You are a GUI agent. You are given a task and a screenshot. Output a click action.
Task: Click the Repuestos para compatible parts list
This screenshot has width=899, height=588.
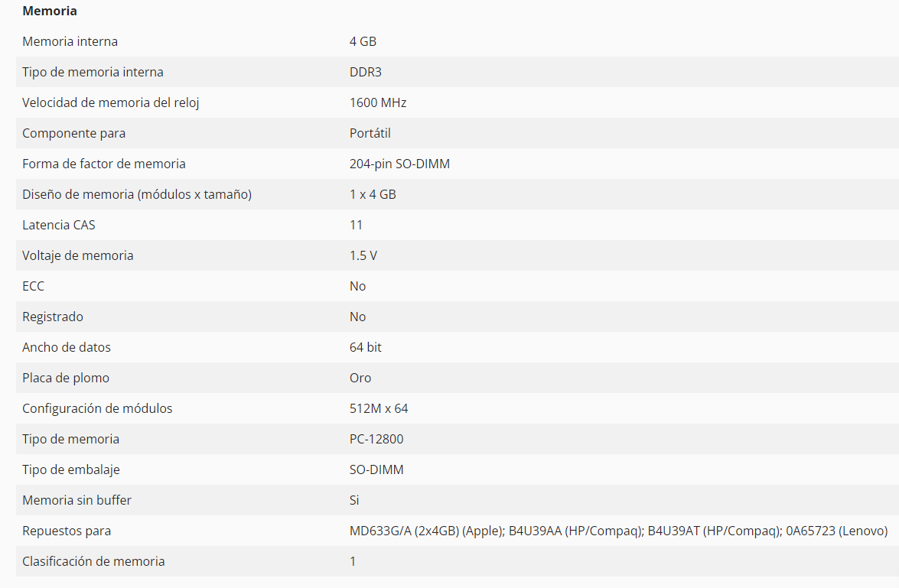coord(618,531)
